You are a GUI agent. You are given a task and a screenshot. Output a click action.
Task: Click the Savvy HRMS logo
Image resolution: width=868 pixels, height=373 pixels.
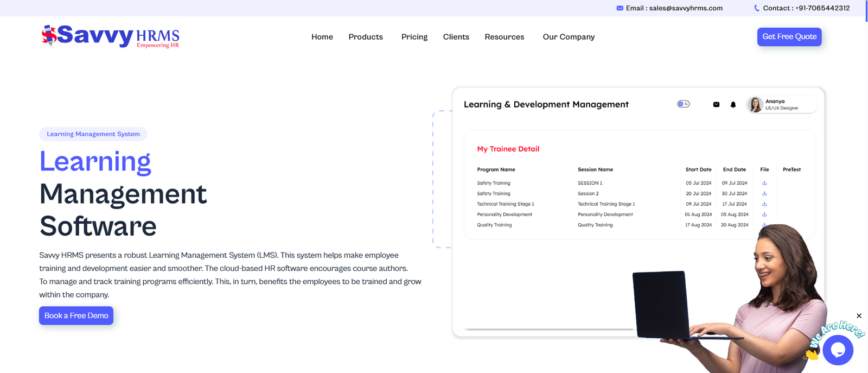click(x=110, y=36)
